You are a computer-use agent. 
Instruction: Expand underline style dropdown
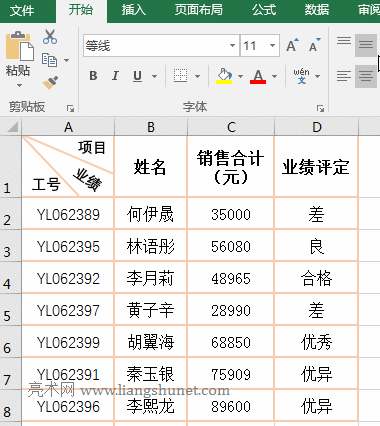coord(154,76)
